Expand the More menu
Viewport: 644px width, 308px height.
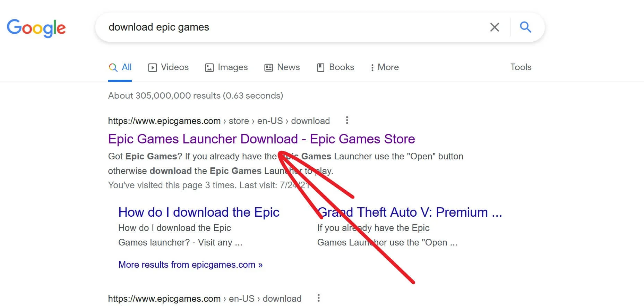(x=385, y=67)
